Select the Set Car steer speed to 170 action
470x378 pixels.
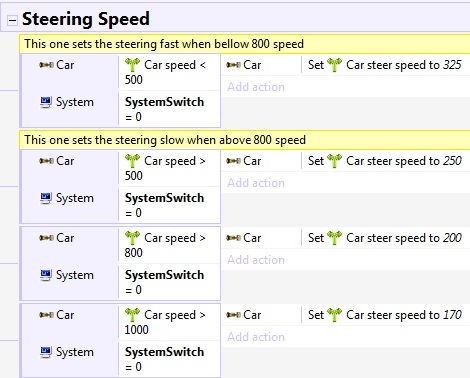[x=385, y=315]
